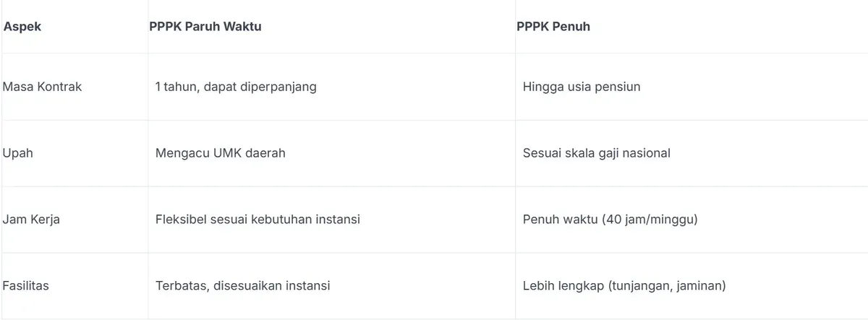This screenshot has width=868, height=320.
Task: Select the cell 'Penuh waktu (40 jam/minggu)'
Action: click(610, 220)
